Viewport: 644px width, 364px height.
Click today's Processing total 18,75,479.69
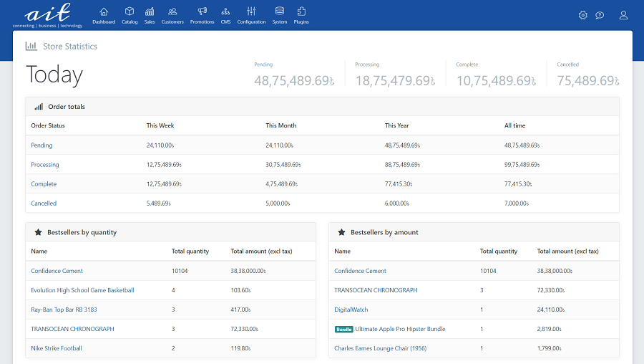click(395, 81)
